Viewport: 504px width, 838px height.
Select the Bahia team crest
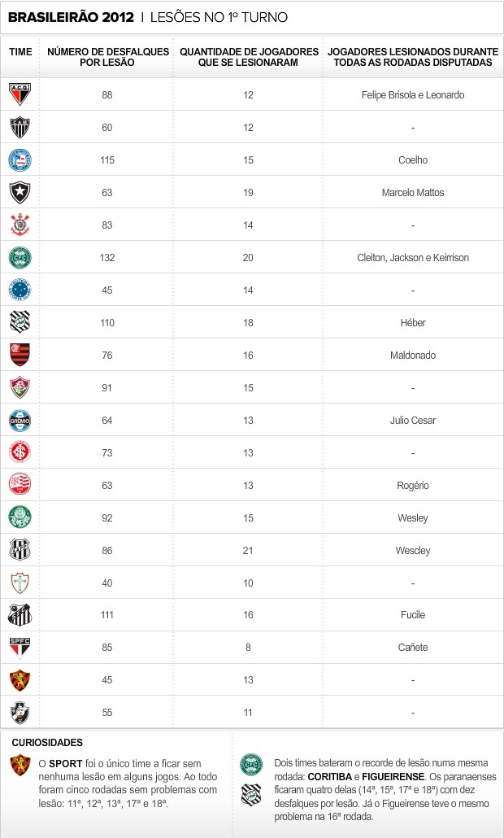[x=20, y=159]
